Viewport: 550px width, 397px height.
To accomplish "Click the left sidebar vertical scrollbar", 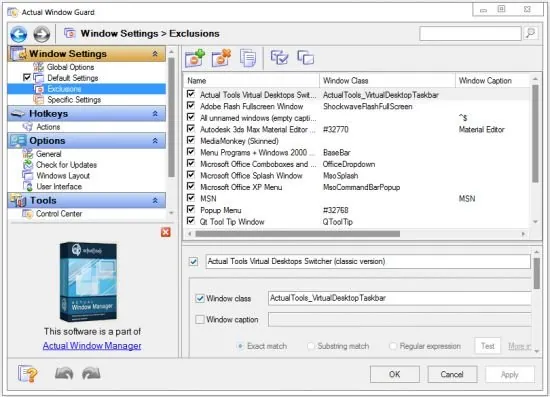I will click(x=171, y=117).
